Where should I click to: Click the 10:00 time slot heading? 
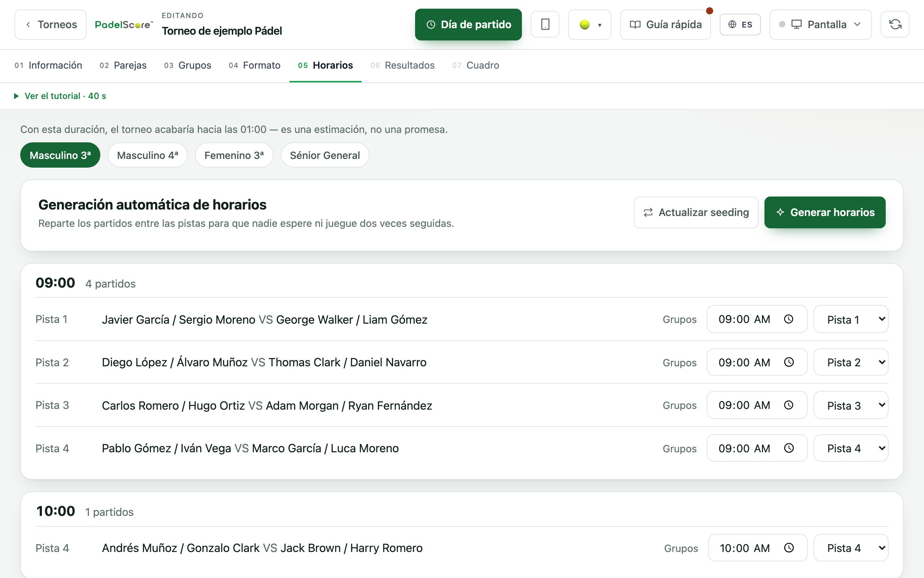55,511
